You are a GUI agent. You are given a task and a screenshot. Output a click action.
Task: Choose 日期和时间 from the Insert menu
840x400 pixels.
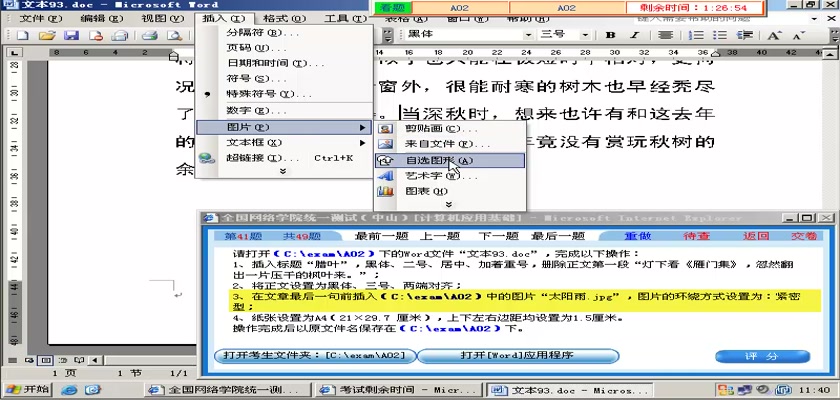coord(283,63)
